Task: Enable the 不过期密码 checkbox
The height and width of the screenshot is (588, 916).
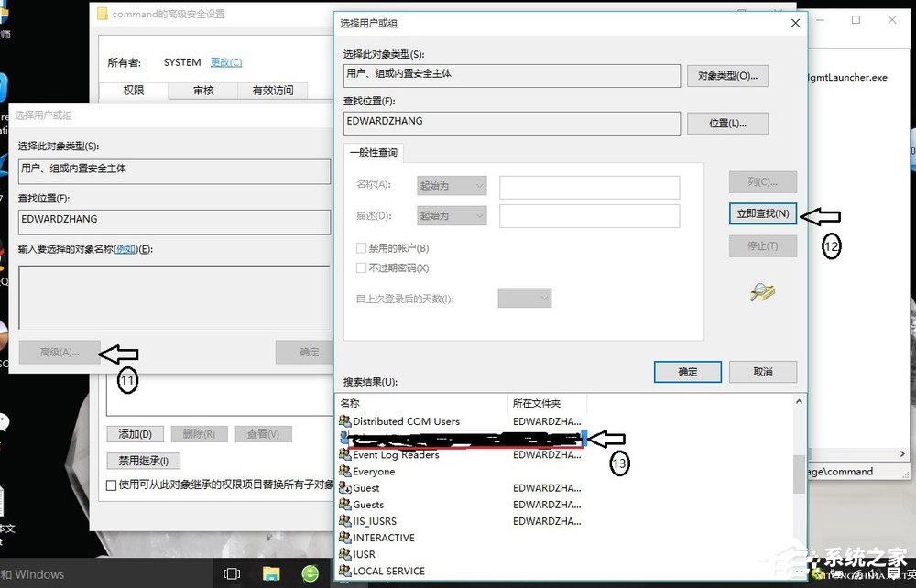Action: click(x=361, y=267)
